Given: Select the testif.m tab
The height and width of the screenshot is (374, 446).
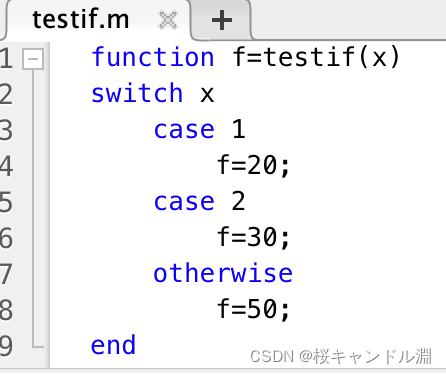Looking at the screenshot, I should [81, 19].
